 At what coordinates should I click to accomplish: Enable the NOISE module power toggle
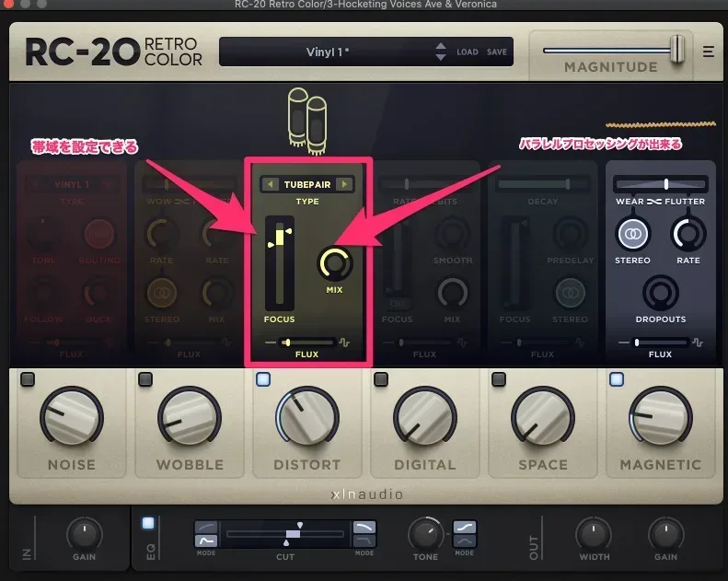click(x=28, y=379)
